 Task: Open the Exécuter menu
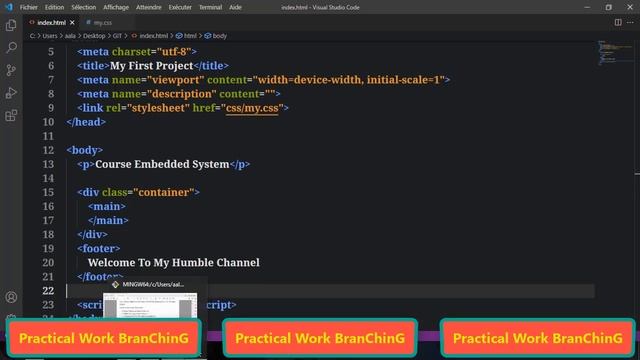[180, 7]
